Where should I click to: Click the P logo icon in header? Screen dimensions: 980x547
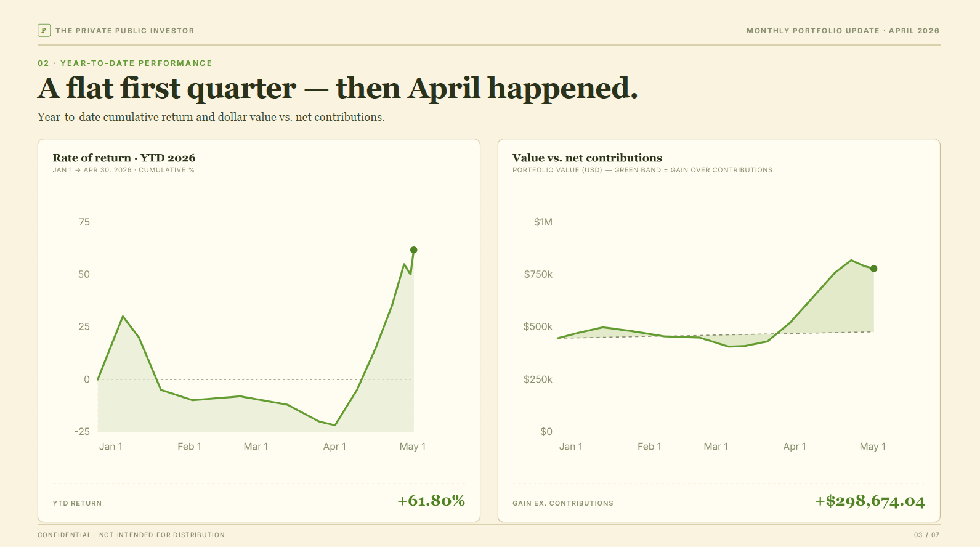click(x=44, y=30)
